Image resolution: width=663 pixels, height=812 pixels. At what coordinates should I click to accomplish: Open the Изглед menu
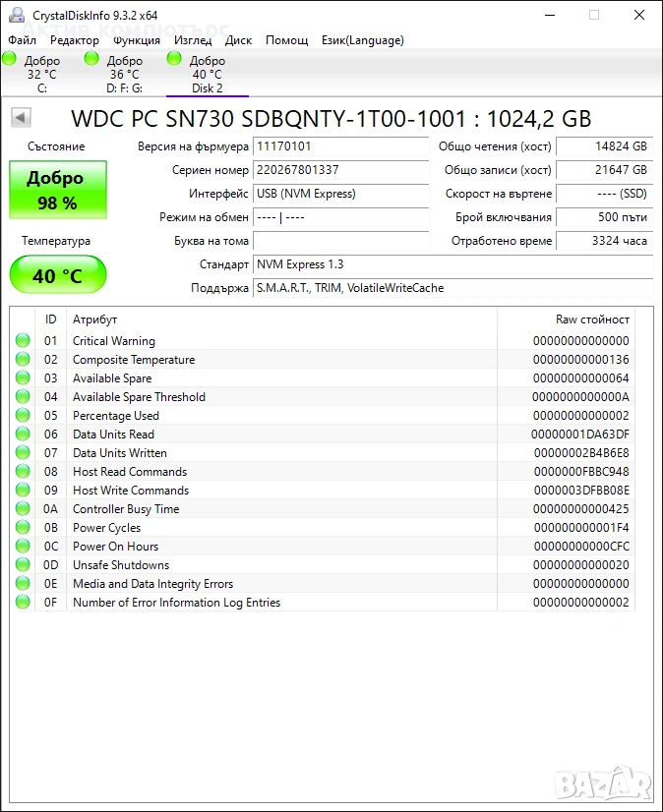click(193, 40)
